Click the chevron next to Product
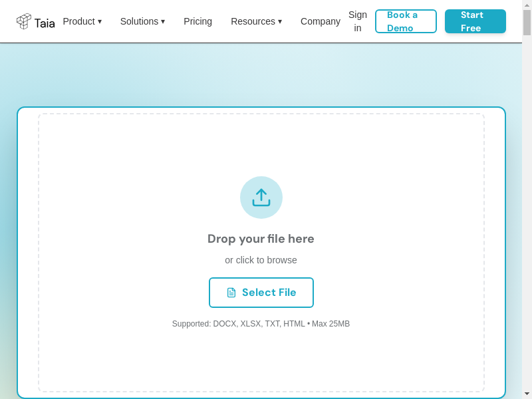Image resolution: width=532 pixels, height=399 pixels. click(100, 21)
